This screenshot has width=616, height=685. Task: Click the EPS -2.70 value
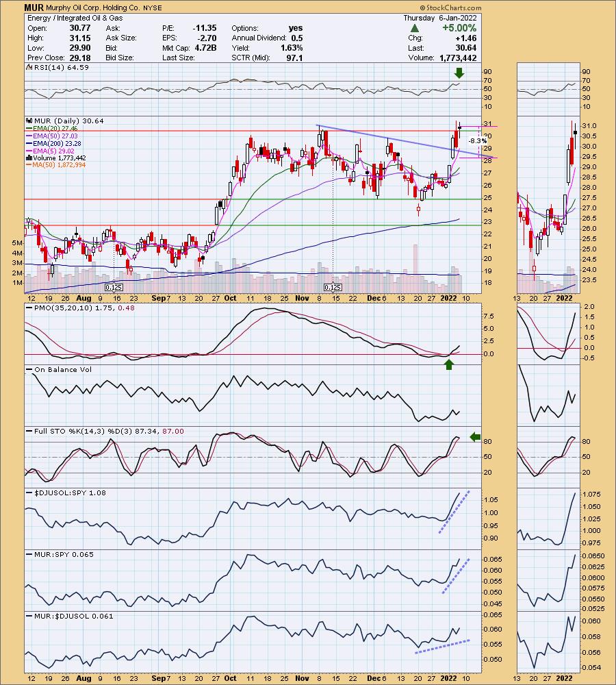click(207, 38)
